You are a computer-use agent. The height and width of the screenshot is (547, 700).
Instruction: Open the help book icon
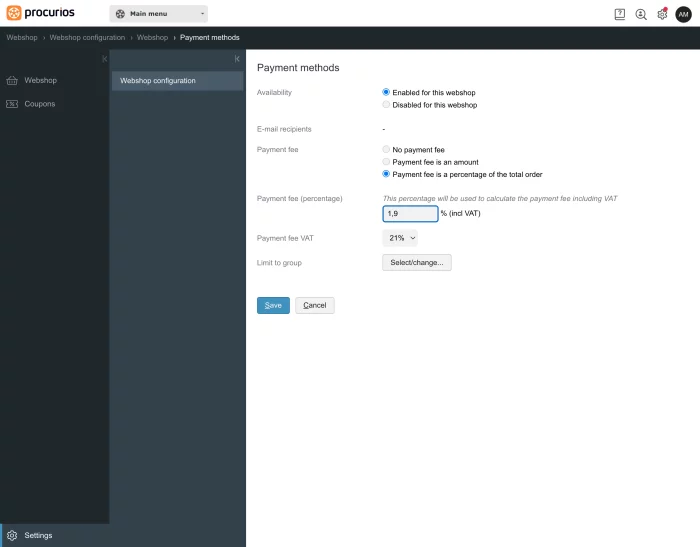point(620,14)
